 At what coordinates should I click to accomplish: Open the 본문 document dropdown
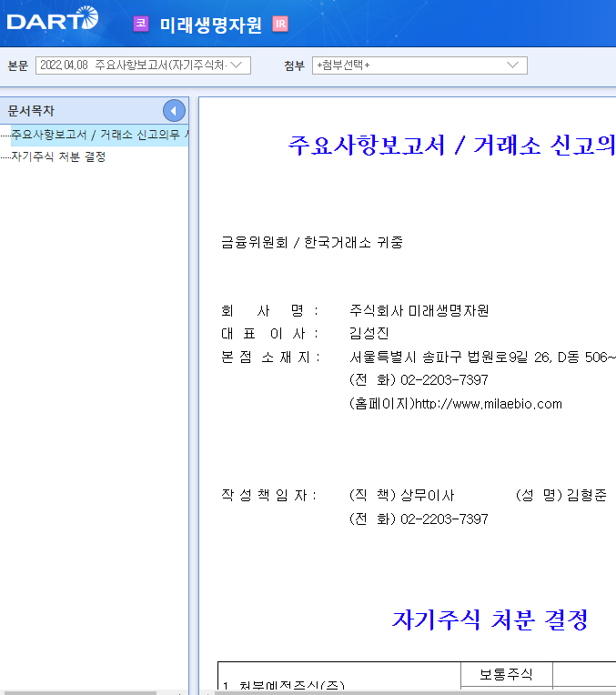coord(143,65)
